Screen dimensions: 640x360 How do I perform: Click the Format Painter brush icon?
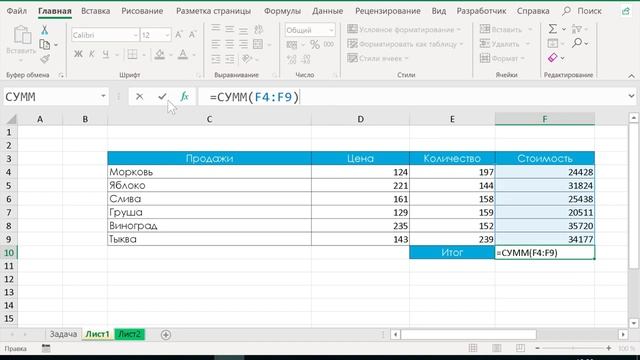pos(45,59)
